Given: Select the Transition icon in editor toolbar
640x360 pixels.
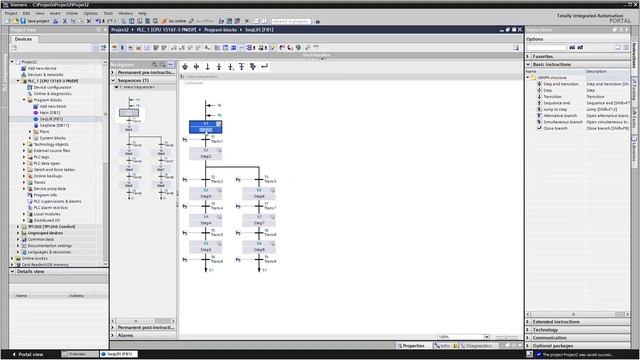Looking at the screenshot, I should click(x=208, y=67).
